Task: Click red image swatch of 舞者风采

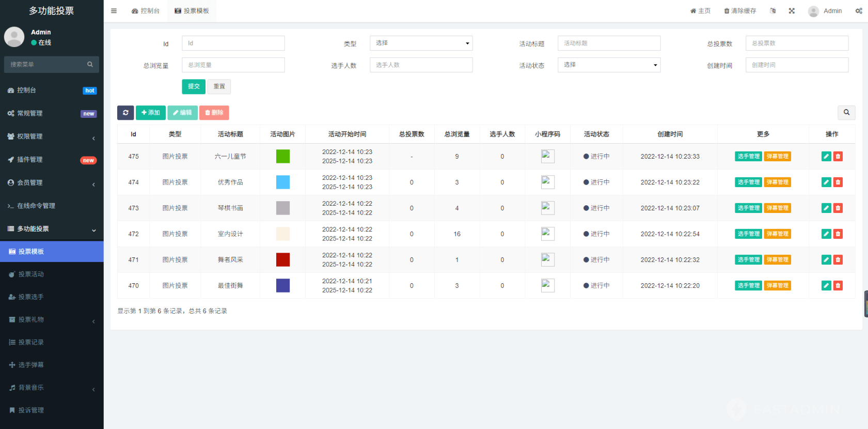Action: 283,259
